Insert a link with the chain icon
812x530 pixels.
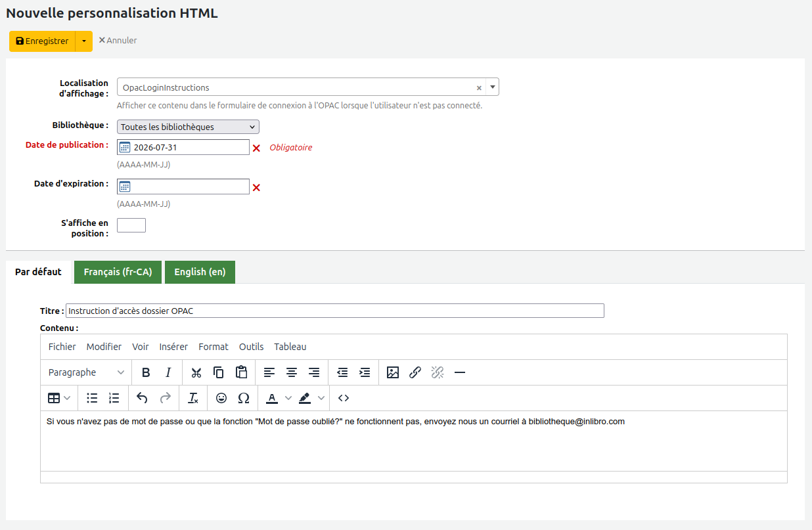pos(415,372)
